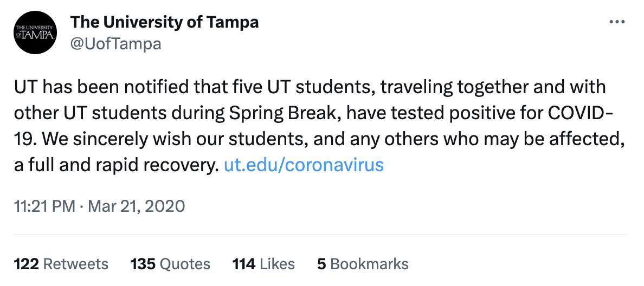Open the 5 Bookmarks count
The height and width of the screenshot is (286, 644).
[x=363, y=264]
